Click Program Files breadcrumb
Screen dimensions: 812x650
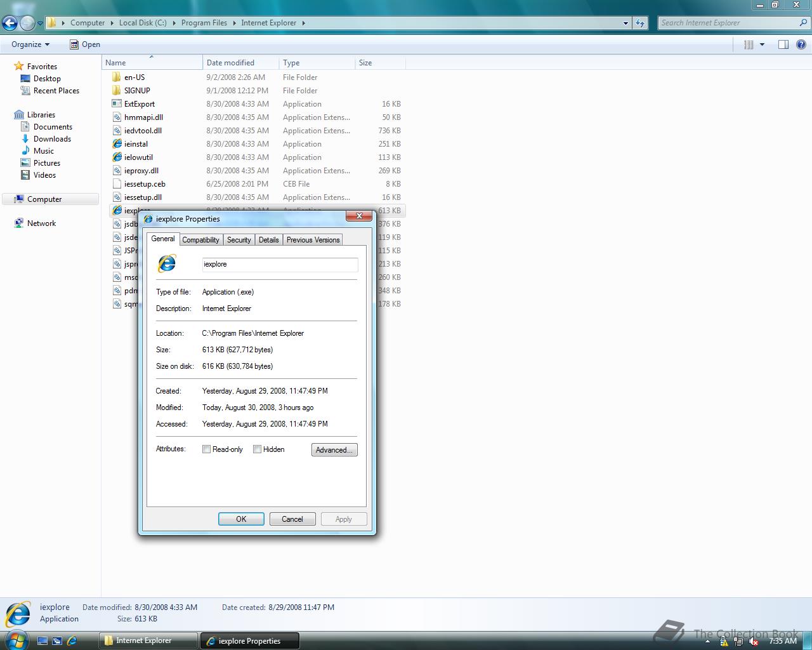tap(204, 23)
